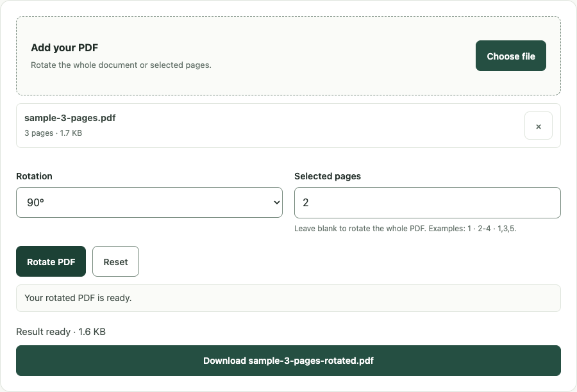Image resolution: width=577 pixels, height=392 pixels.
Task: Open the Rotation dropdown showing 90°
Action: tap(149, 202)
